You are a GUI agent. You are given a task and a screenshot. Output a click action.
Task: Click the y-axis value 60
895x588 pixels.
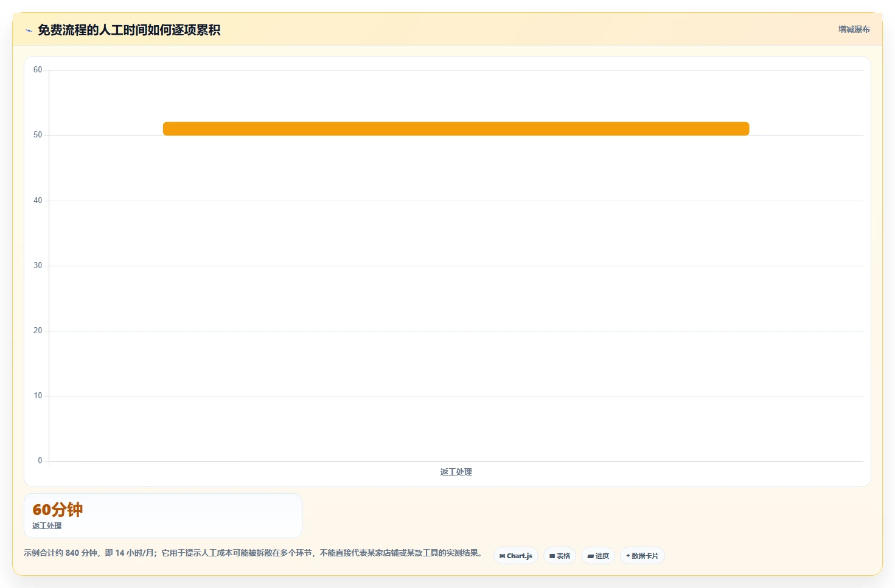pos(38,70)
